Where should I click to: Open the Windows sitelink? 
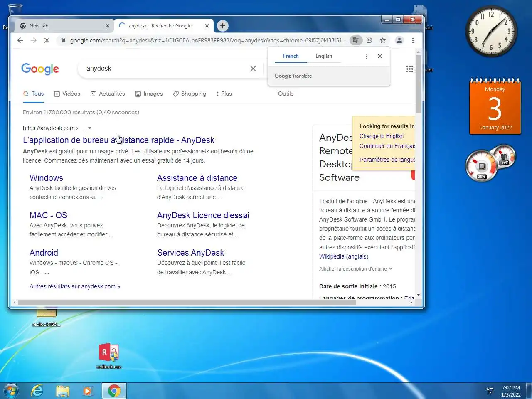(x=46, y=178)
